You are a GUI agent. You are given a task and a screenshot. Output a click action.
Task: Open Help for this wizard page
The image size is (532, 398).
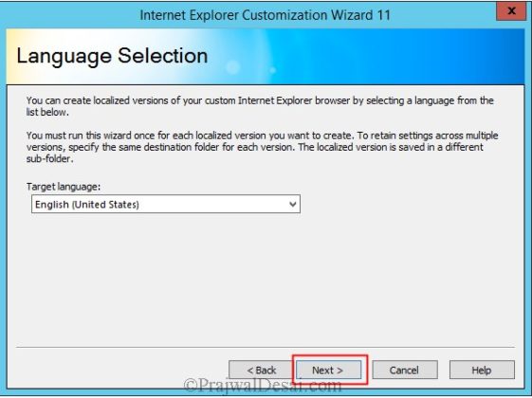pos(482,370)
